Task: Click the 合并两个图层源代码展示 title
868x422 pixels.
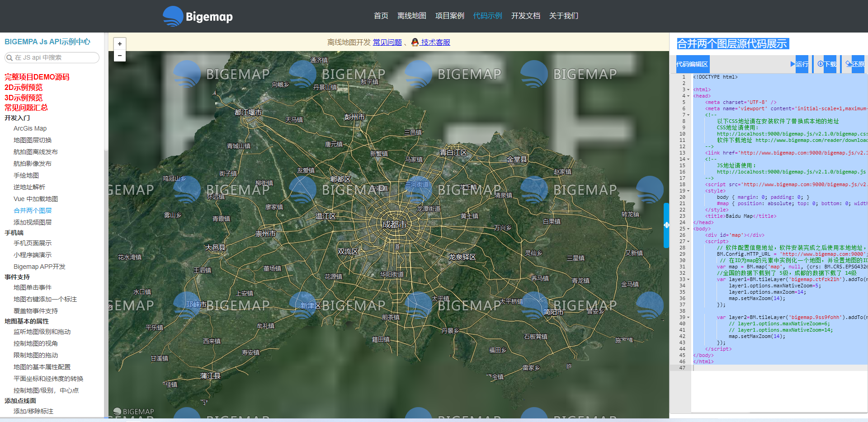Action: (732, 44)
